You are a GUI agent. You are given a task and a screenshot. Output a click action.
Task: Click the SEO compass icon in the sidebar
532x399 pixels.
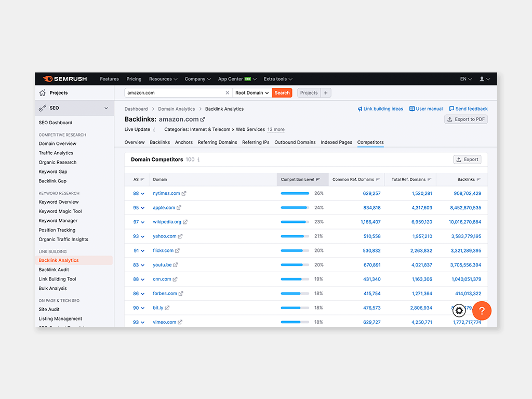(x=43, y=108)
